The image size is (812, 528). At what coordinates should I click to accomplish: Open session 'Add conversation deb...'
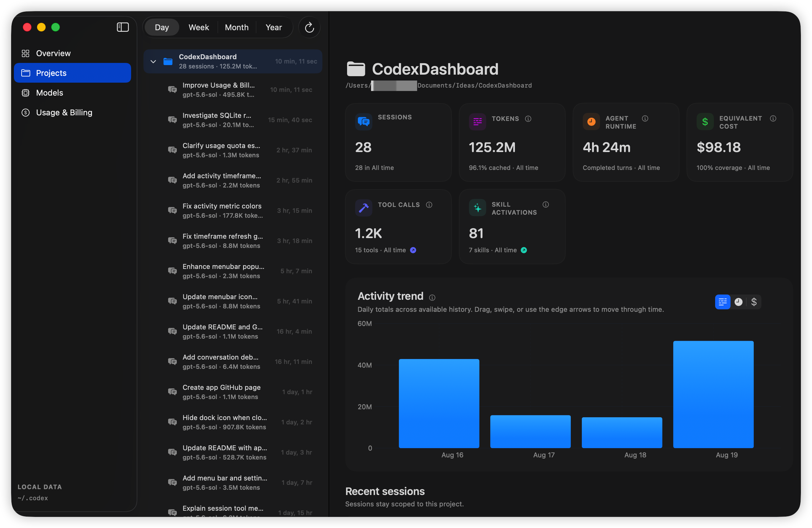(233, 362)
